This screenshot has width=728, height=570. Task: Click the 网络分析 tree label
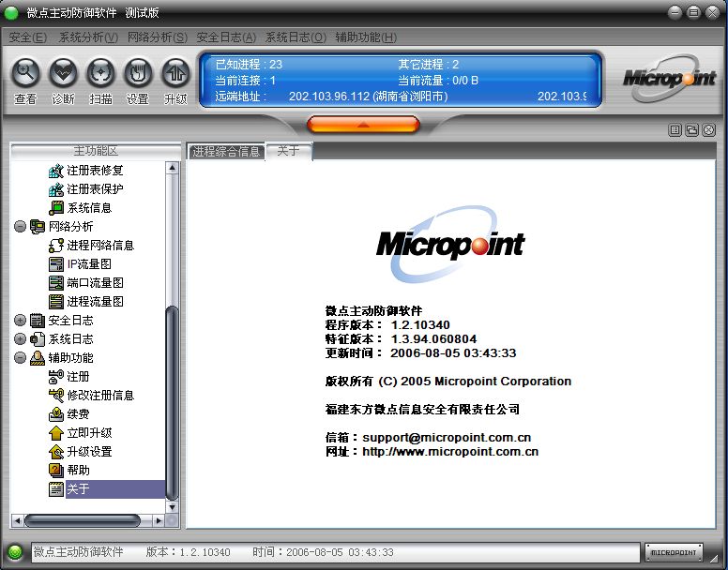pyautogui.click(x=70, y=227)
